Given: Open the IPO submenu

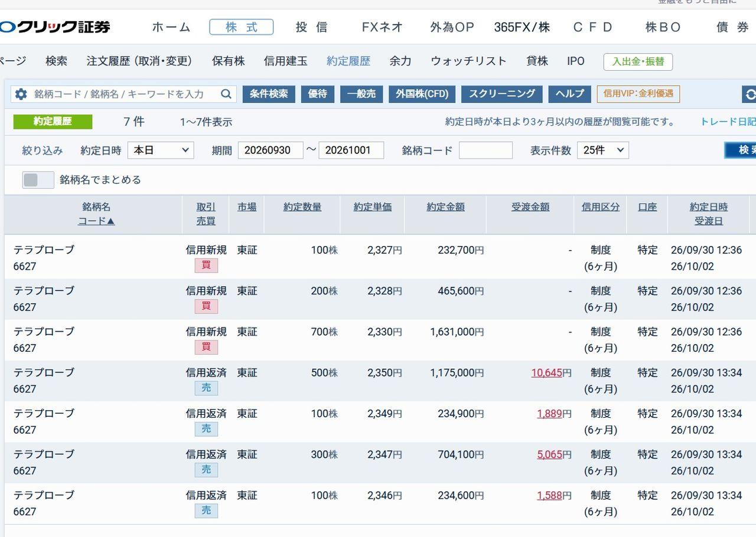Looking at the screenshot, I should point(576,61).
